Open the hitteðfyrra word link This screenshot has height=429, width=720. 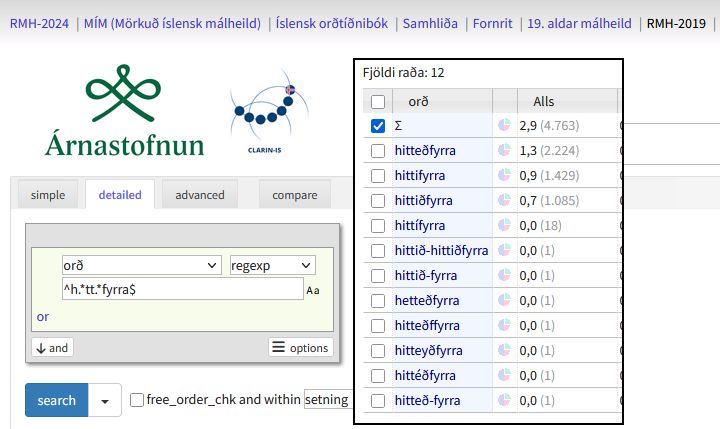[x=425, y=150]
